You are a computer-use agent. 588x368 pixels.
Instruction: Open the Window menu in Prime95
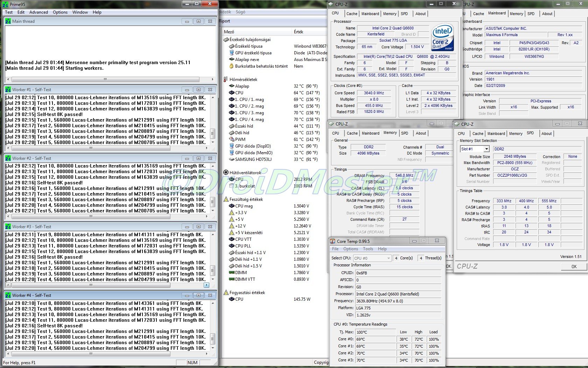click(x=80, y=12)
